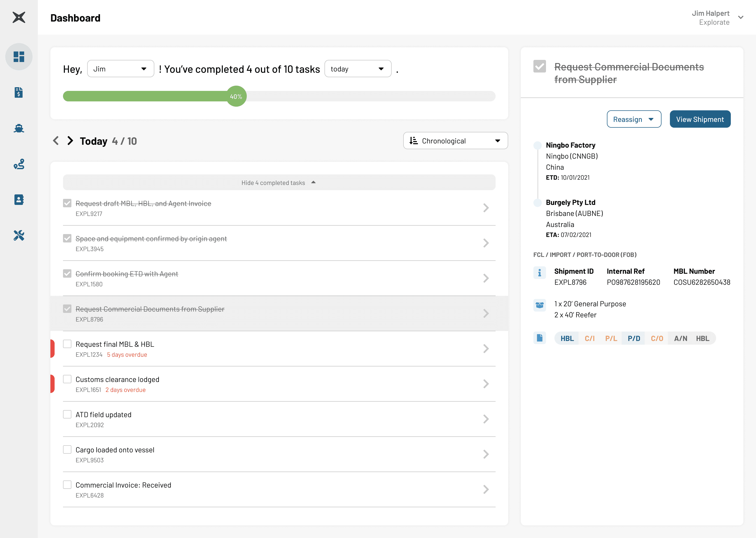Click the Explorate X logo
The image size is (756, 538).
coord(19,17)
